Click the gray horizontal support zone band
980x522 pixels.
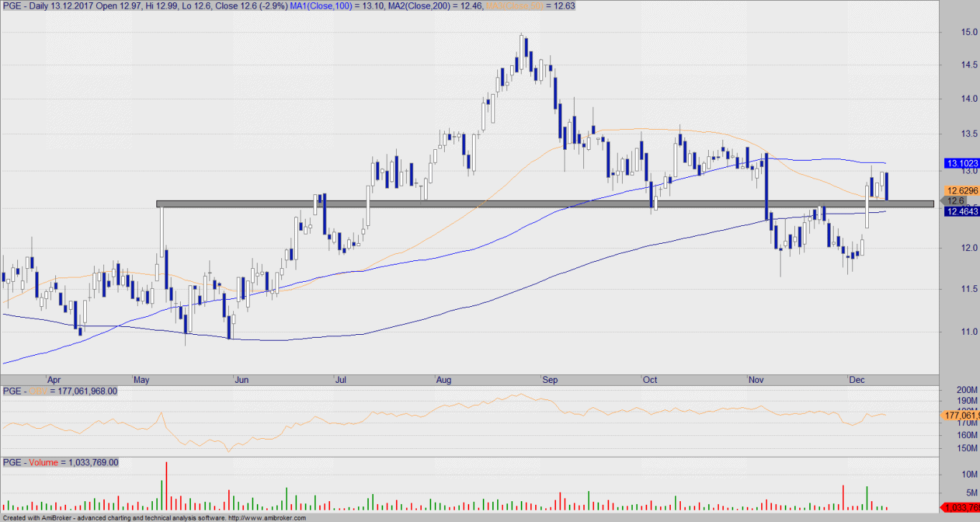coord(545,204)
